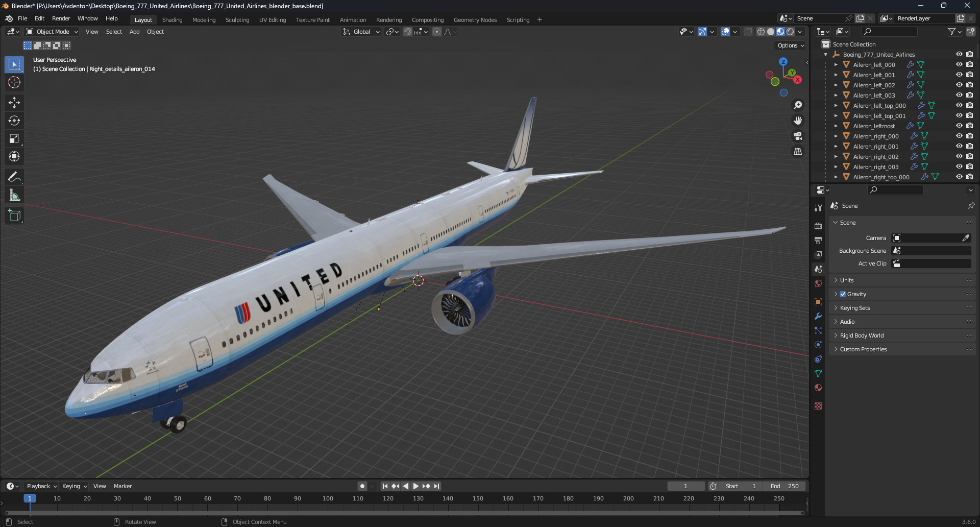
Task: Toggle Boeing_777_United_Airlines collection visibility
Action: [959, 55]
